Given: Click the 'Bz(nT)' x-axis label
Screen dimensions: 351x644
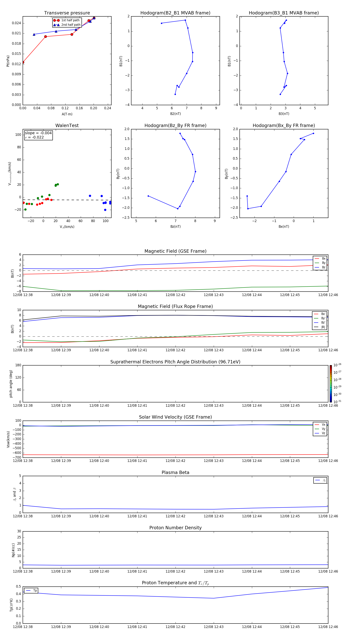Looking at the screenshot, I should coord(175,227).
